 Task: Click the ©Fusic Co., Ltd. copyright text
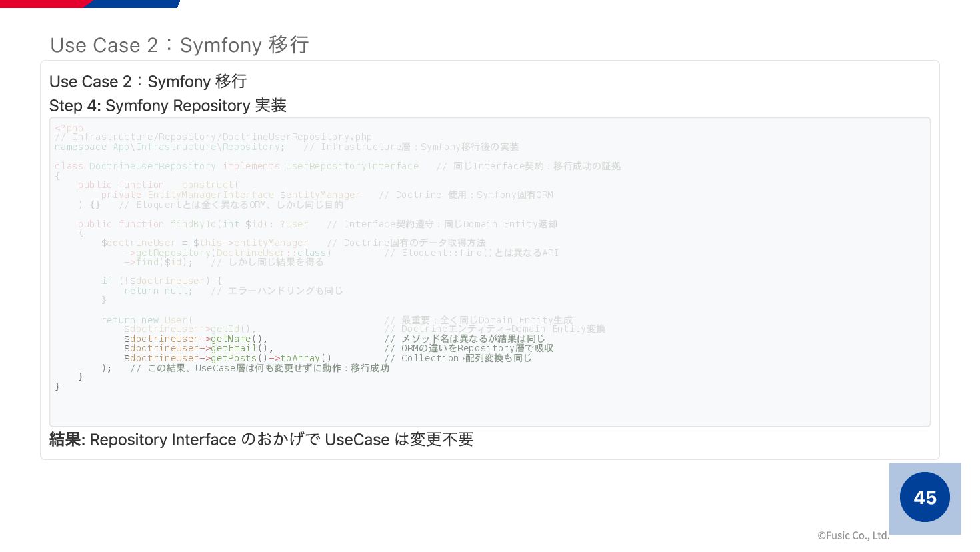pos(853,535)
